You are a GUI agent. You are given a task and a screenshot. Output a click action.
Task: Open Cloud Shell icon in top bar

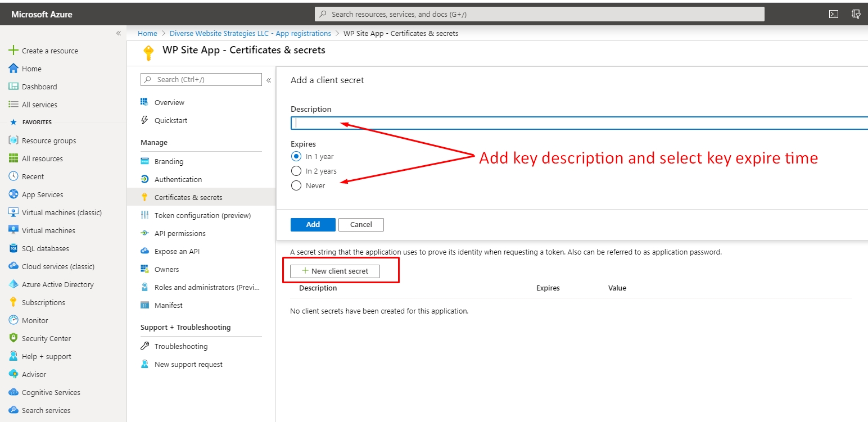pyautogui.click(x=834, y=14)
